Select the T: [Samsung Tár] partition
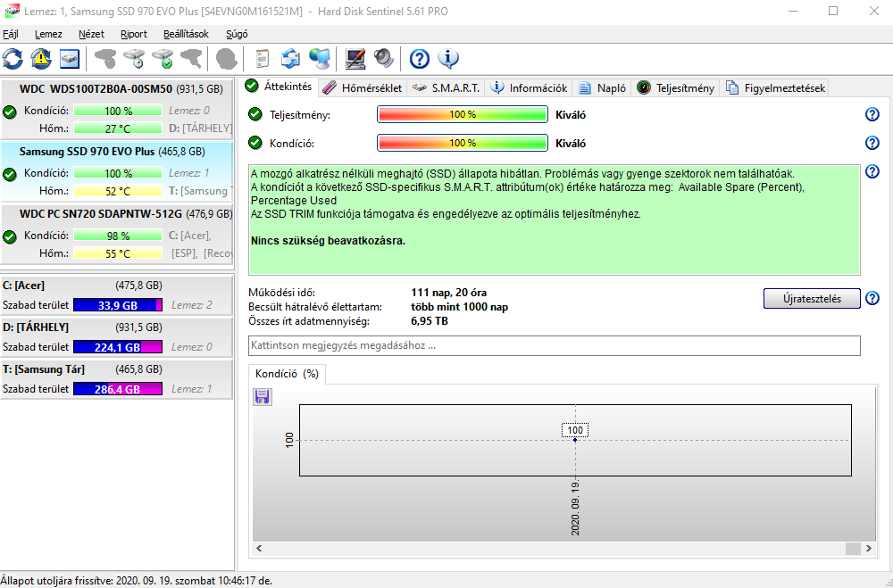 [117, 379]
